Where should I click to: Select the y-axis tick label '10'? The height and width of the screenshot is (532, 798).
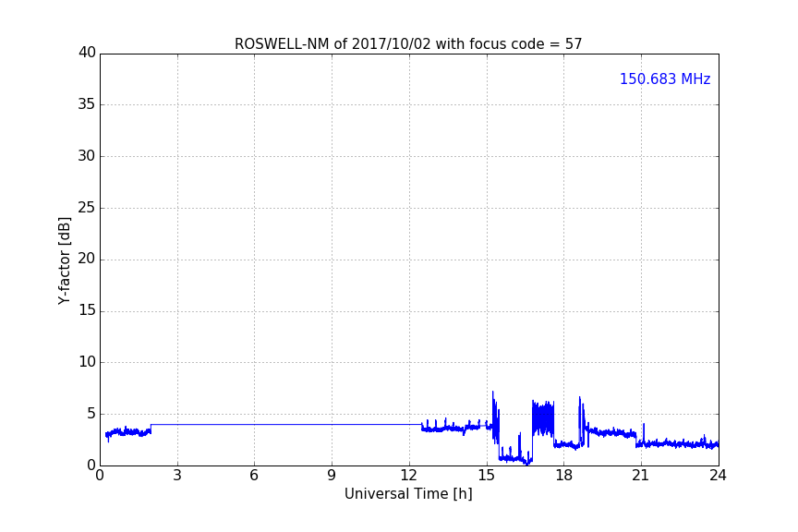pos(87,362)
